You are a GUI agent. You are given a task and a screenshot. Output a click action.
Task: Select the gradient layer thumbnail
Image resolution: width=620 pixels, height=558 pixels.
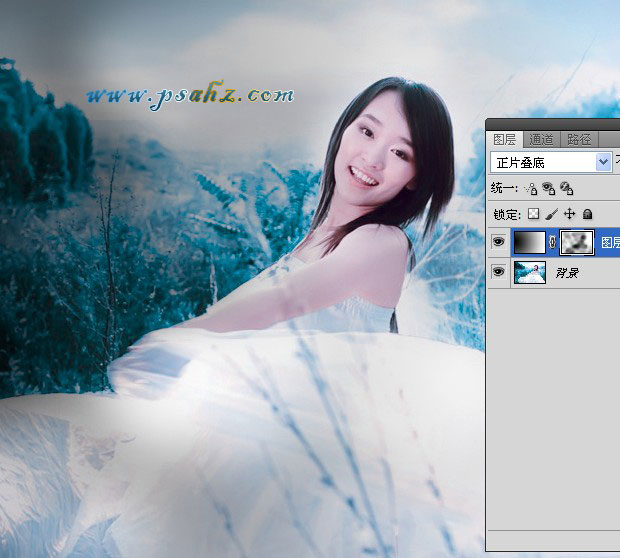529,242
